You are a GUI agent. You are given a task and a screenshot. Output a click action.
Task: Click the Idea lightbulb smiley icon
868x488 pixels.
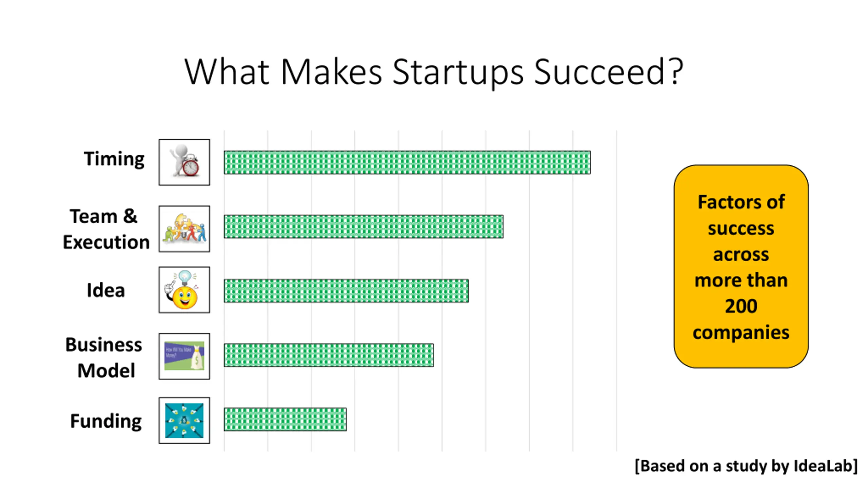[184, 290]
